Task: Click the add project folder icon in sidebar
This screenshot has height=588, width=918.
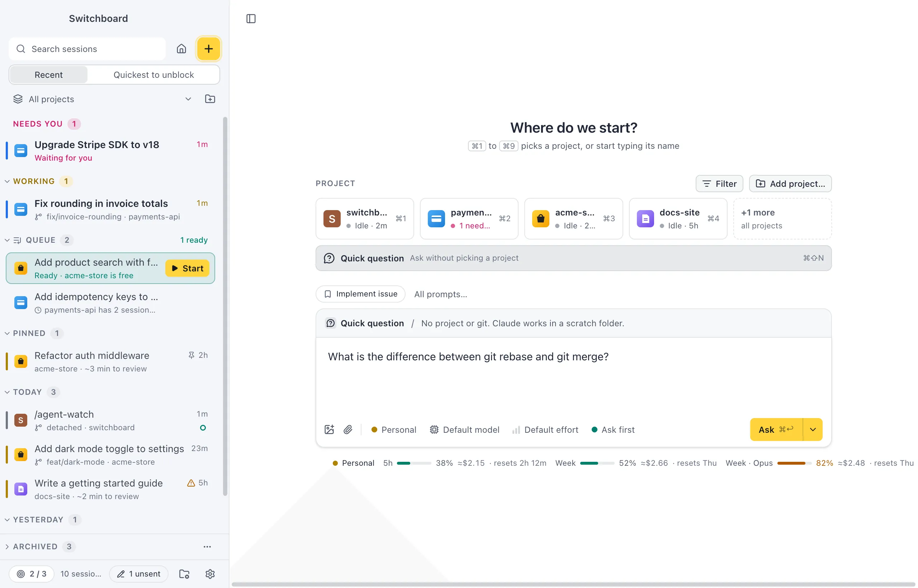Action: (210, 99)
